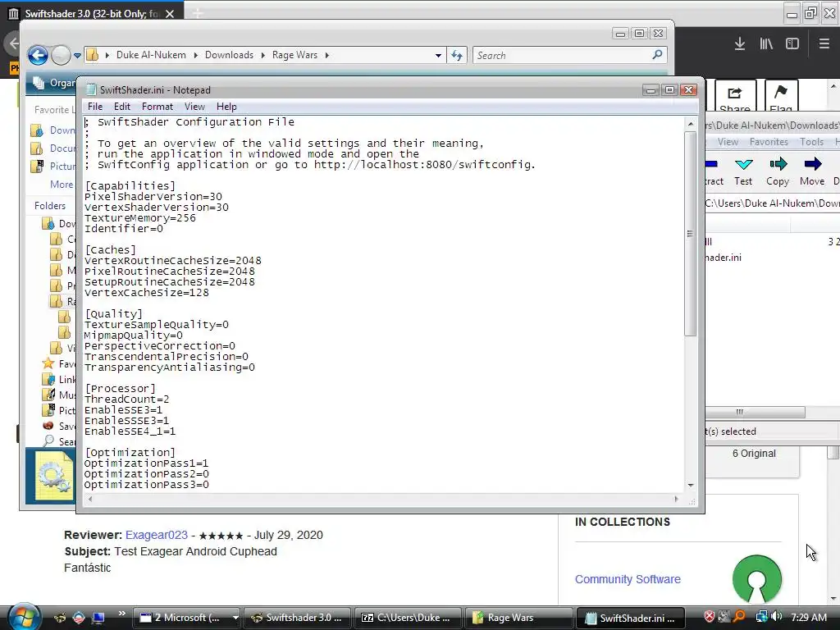Open 7-Zip Tools menu

[x=811, y=141]
